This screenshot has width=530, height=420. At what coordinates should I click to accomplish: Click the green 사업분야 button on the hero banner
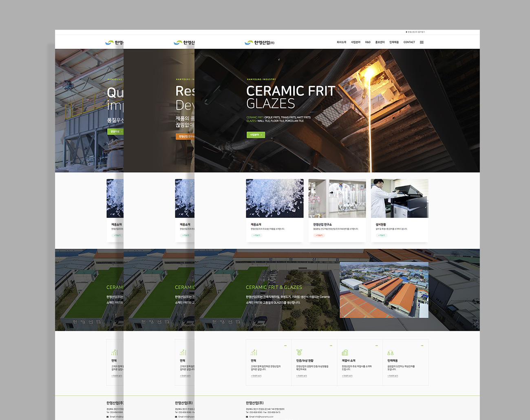coord(256,135)
